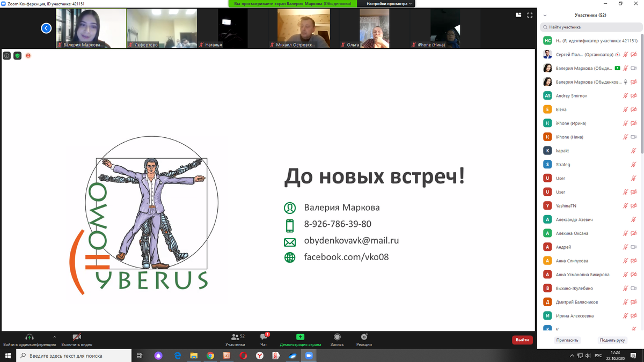Show hidden system tray icons chevron
This screenshot has height=362, width=644.
tap(571, 356)
